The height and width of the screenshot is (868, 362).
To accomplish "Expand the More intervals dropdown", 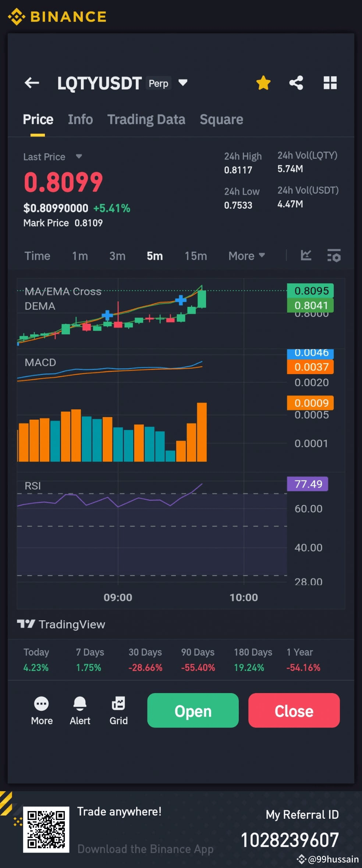I will (246, 256).
